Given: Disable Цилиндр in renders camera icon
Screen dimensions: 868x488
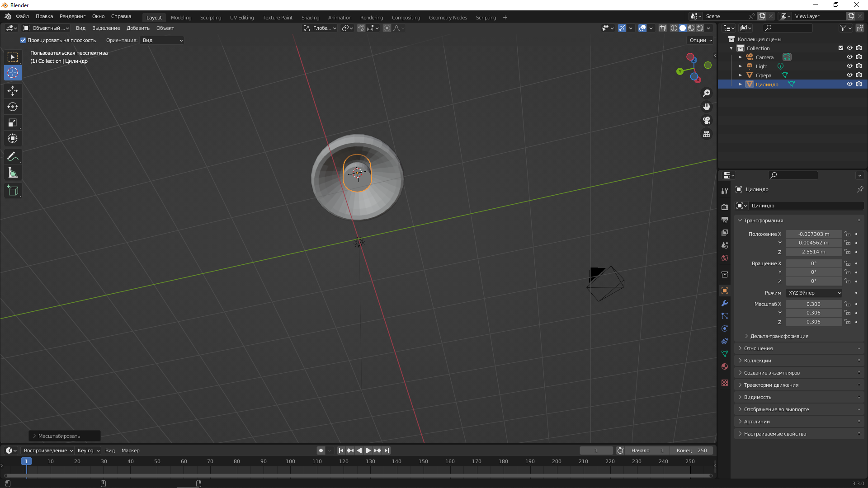Looking at the screenshot, I should [x=859, y=84].
